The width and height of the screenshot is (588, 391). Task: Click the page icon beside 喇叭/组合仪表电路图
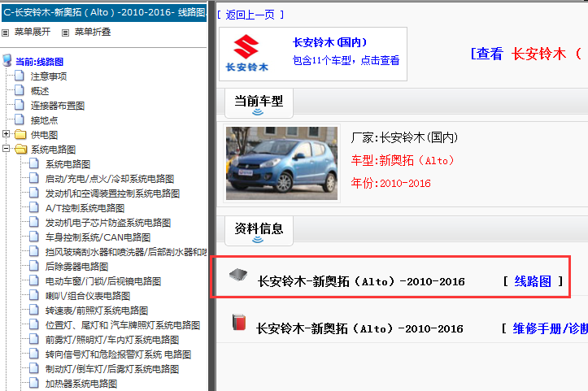click(x=34, y=295)
